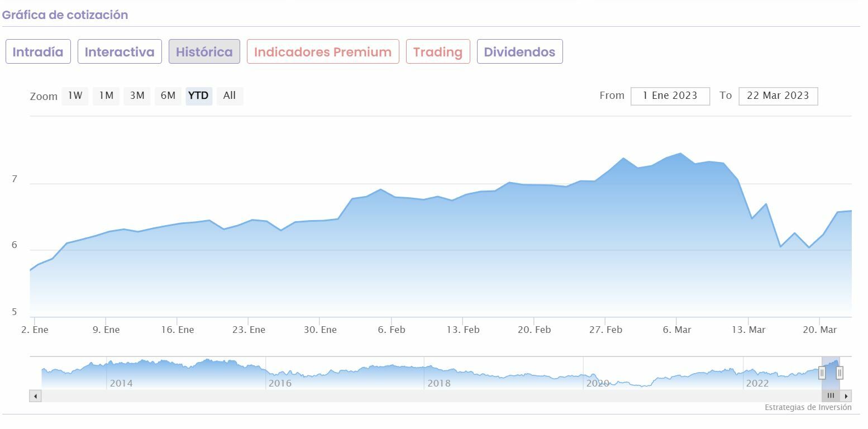The height and width of the screenshot is (429, 868).
Task: Choose the 6M zoom range
Action: pyautogui.click(x=168, y=96)
